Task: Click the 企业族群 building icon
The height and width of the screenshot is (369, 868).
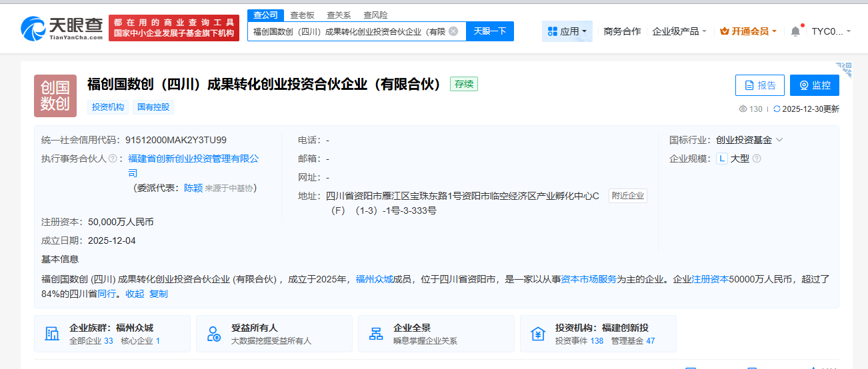Action: (x=51, y=334)
